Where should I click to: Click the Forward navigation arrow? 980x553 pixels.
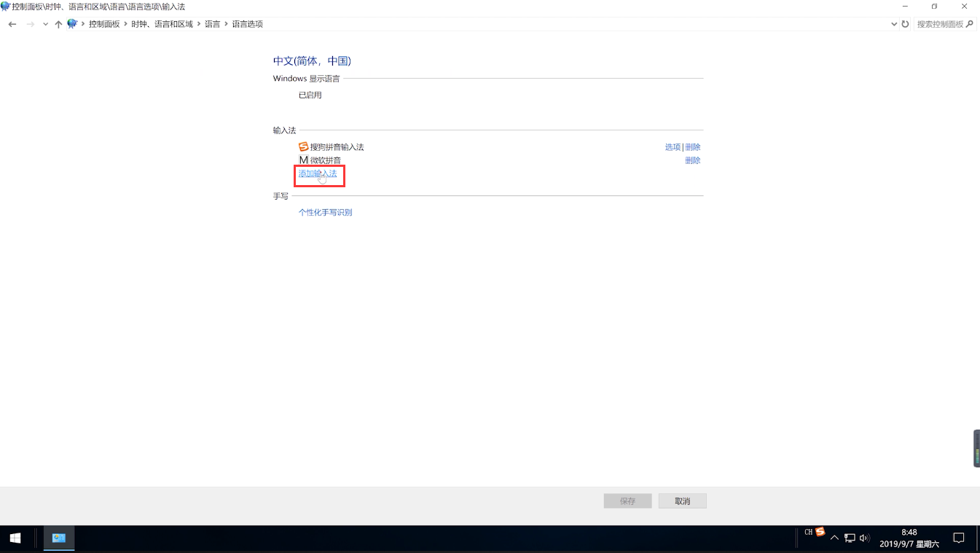click(30, 24)
